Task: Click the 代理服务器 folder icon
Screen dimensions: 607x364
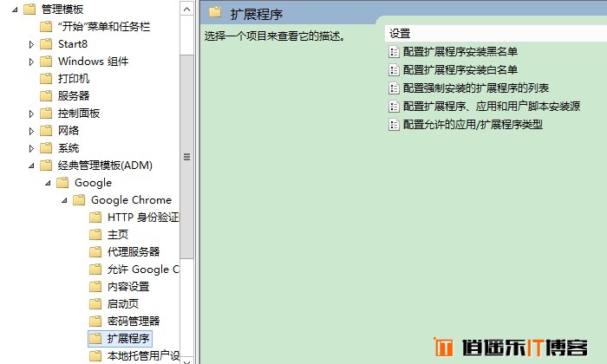Action: coord(95,252)
